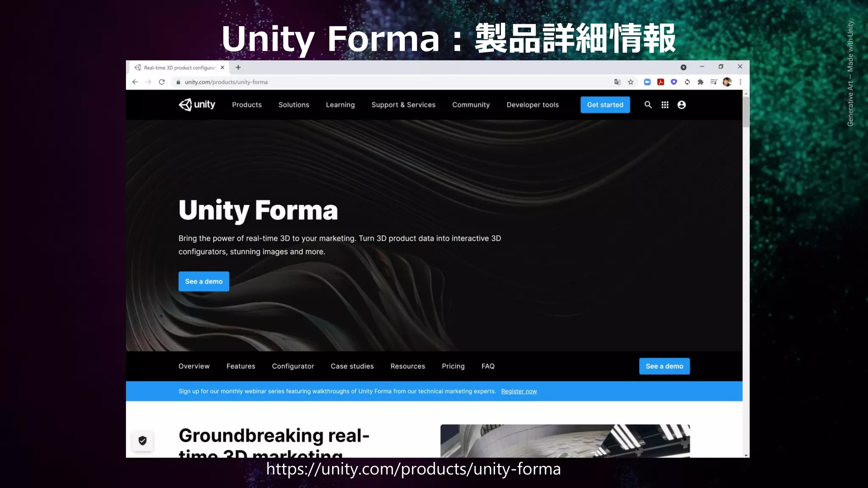Click the dark circle dropdown icon in title bar

click(x=683, y=67)
